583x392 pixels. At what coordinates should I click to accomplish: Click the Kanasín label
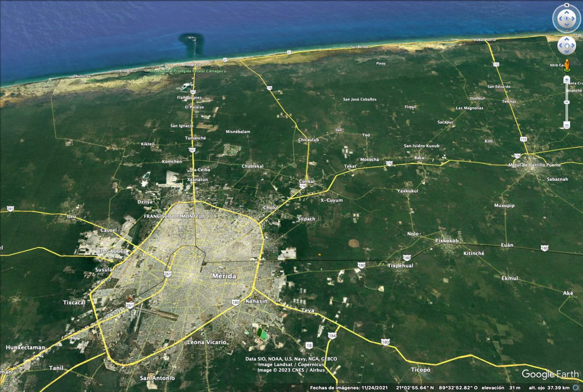coord(257,301)
